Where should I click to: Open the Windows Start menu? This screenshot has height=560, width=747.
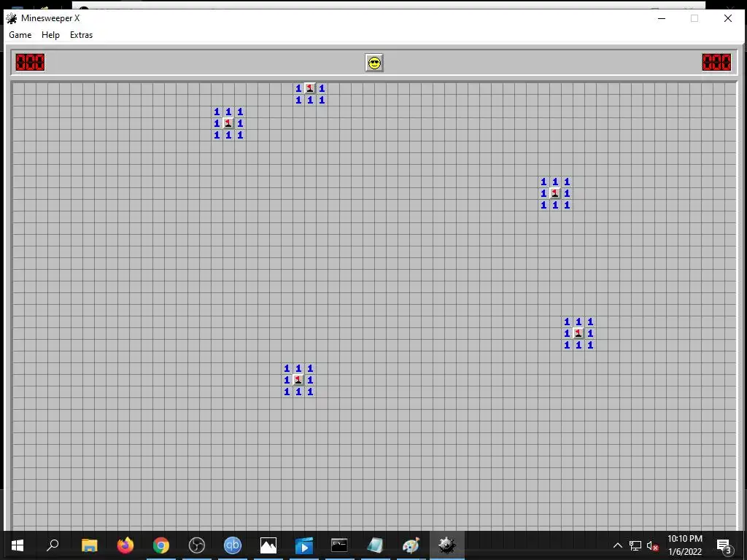point(18,545)
